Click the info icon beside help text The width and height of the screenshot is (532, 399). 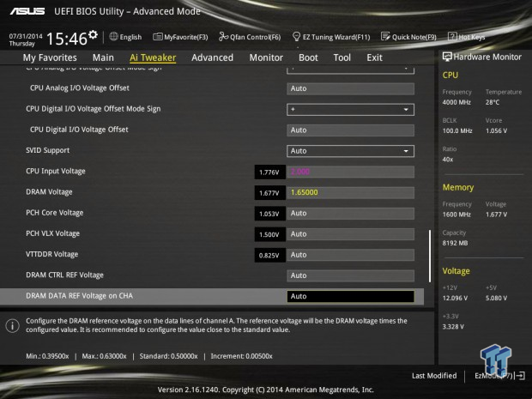tap(13, 326)
